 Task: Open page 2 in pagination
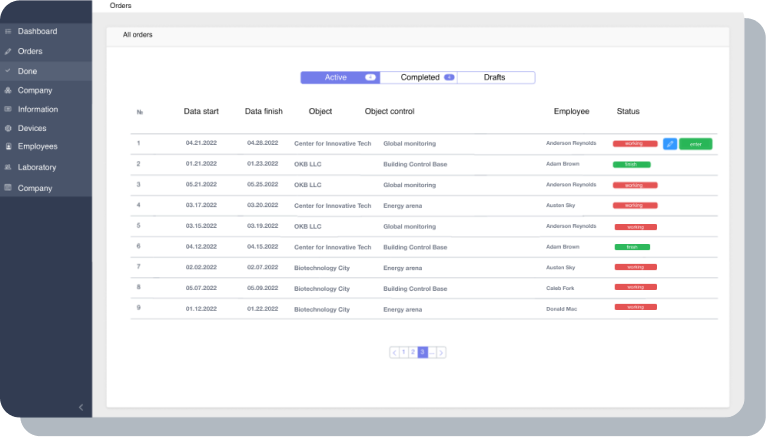tap(413, 352)
